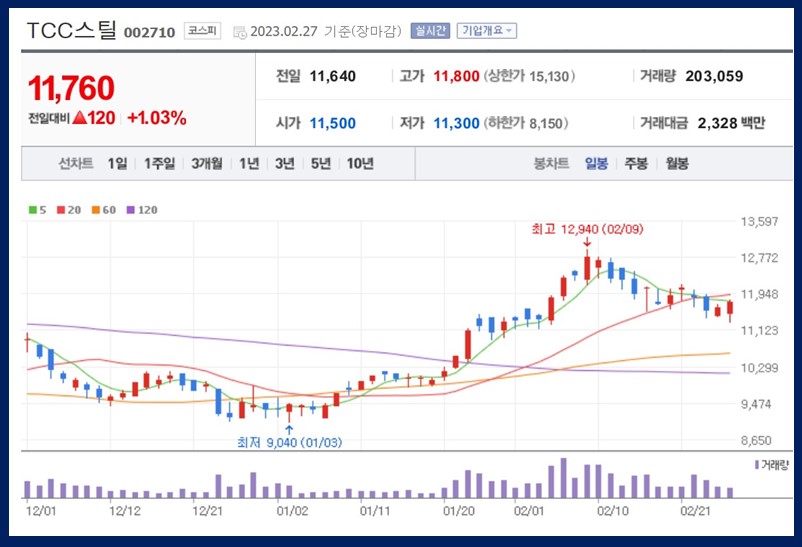Click the 거래대금 value 2,328 백만
The height and width of the screenshot is (547, 802).
731,123
